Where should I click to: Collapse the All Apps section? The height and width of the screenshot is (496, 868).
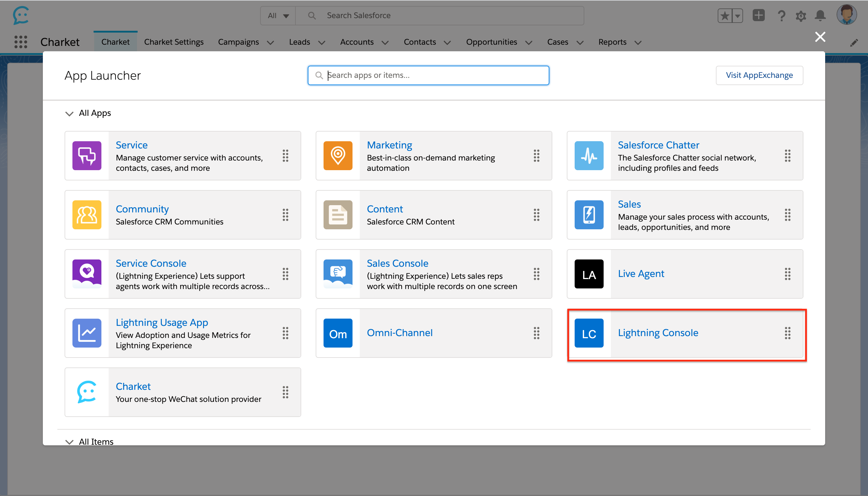69,113
